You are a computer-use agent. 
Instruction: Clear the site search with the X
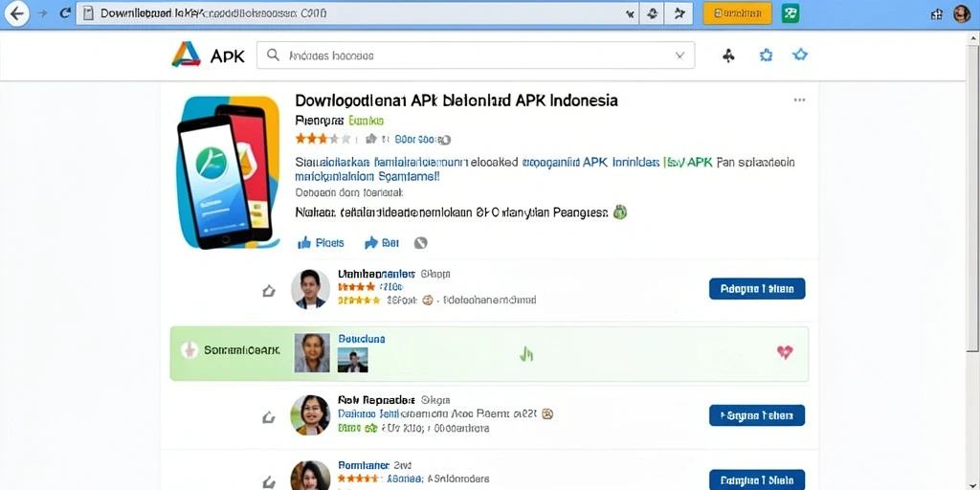coord(680,55)
